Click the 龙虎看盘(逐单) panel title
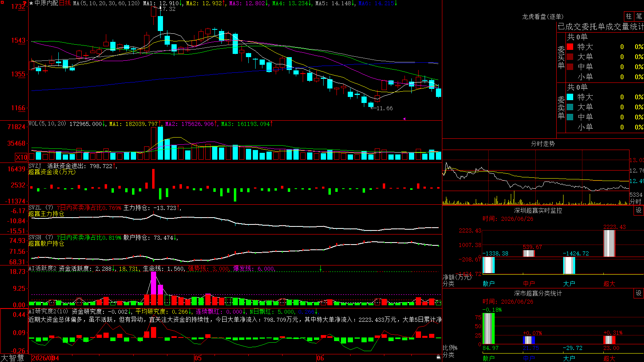 click(543, 16)
